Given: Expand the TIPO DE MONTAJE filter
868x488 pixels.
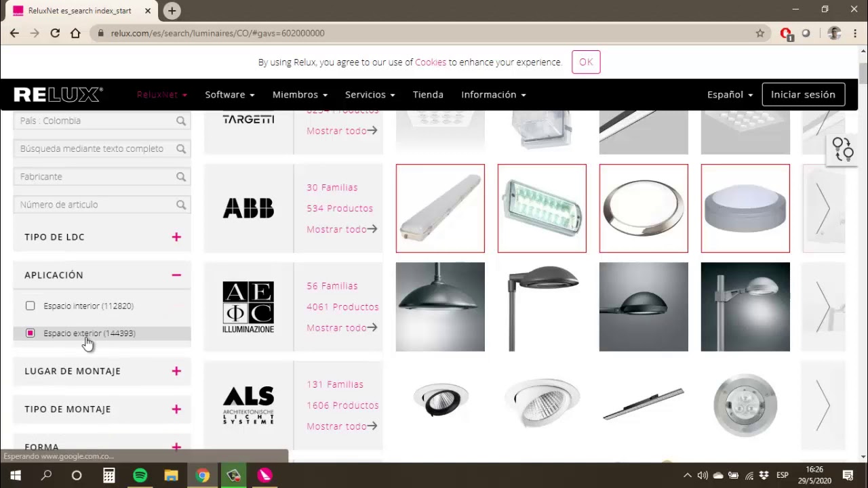Looking at the screenshot, I should [176, 409].
